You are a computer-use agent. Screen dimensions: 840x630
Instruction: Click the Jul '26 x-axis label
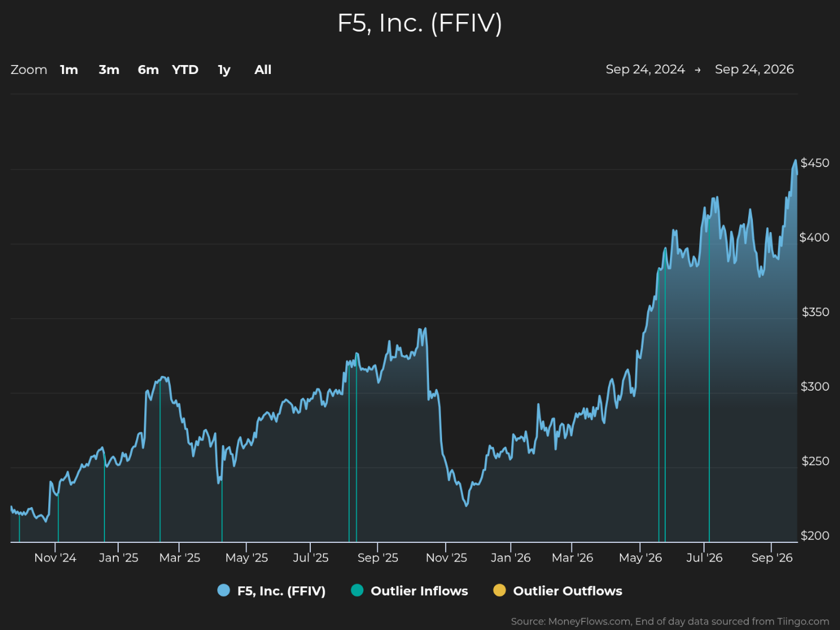[x=705, y=558]
